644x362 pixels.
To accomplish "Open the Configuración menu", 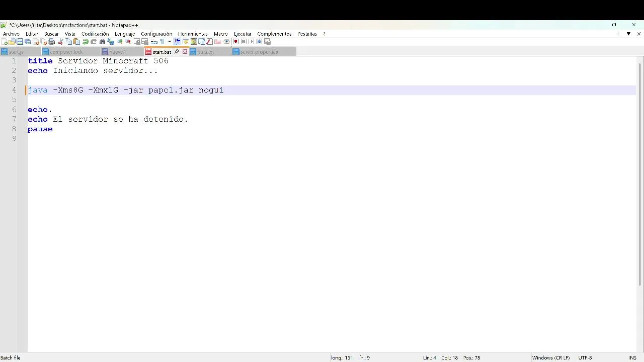I will point(156,34).
